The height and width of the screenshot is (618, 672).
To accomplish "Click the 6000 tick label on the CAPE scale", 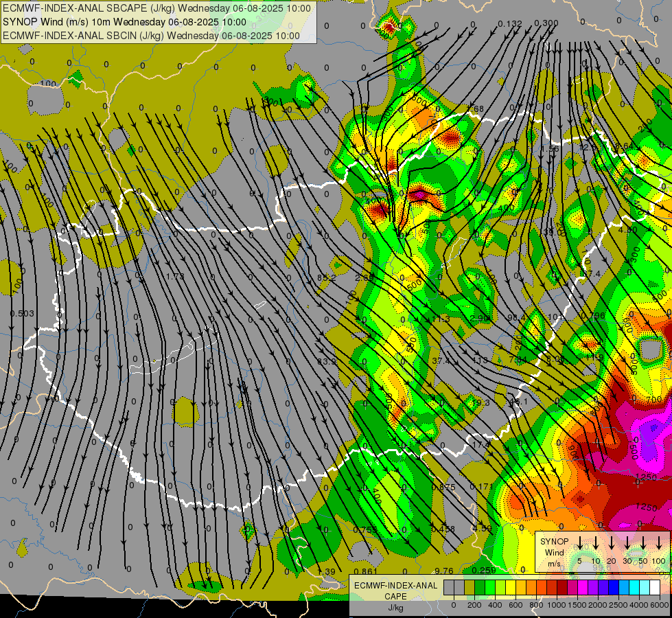I will click(660, 605).
